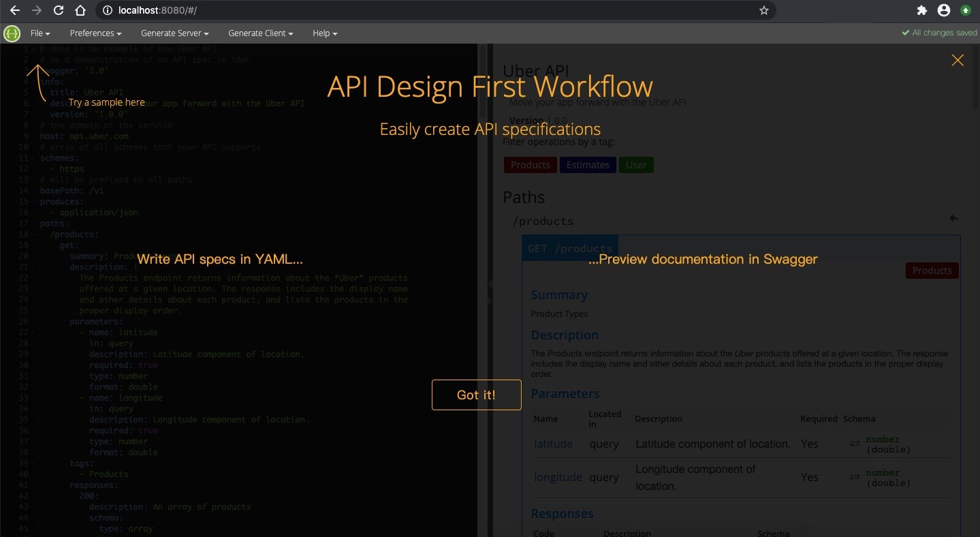Click the longitude parameter link
The height and width of the screenshot is (537, 980).
[x=558, y=477]
